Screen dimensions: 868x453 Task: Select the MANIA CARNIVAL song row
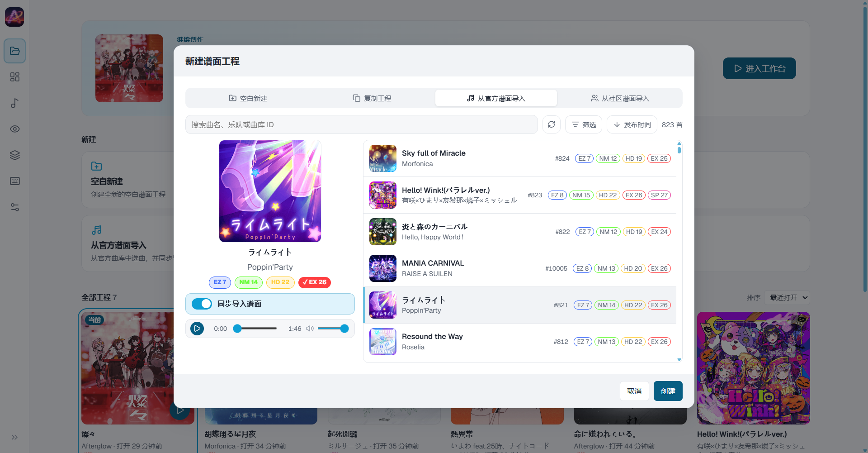click(520, 268)
